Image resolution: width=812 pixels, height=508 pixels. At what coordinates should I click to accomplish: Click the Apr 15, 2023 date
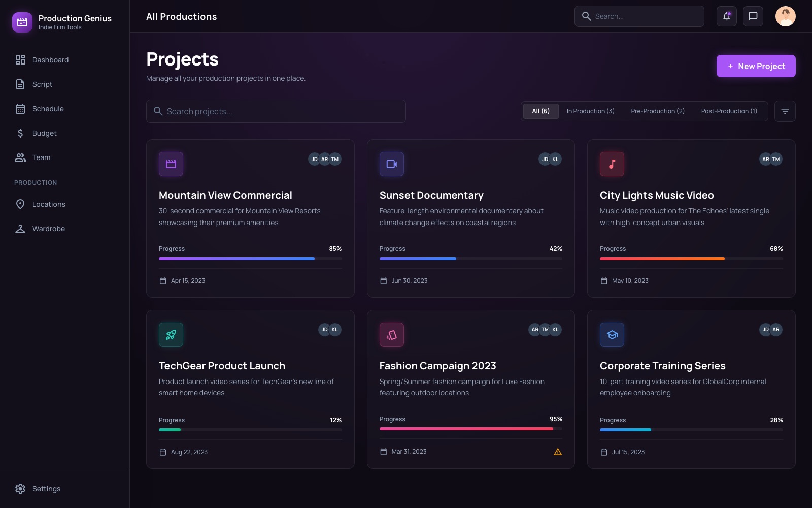click(x=188, y=281)
